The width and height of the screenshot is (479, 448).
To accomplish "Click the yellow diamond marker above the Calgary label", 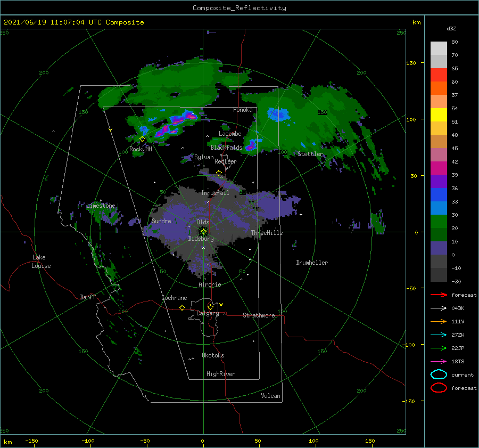I will pyautogui.click(x=210, y=307).
